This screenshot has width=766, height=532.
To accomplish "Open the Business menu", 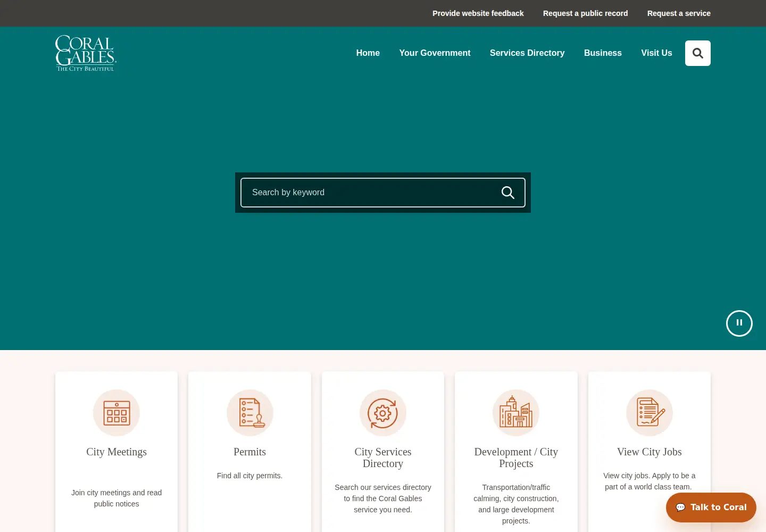I will [x=603, y=53].
